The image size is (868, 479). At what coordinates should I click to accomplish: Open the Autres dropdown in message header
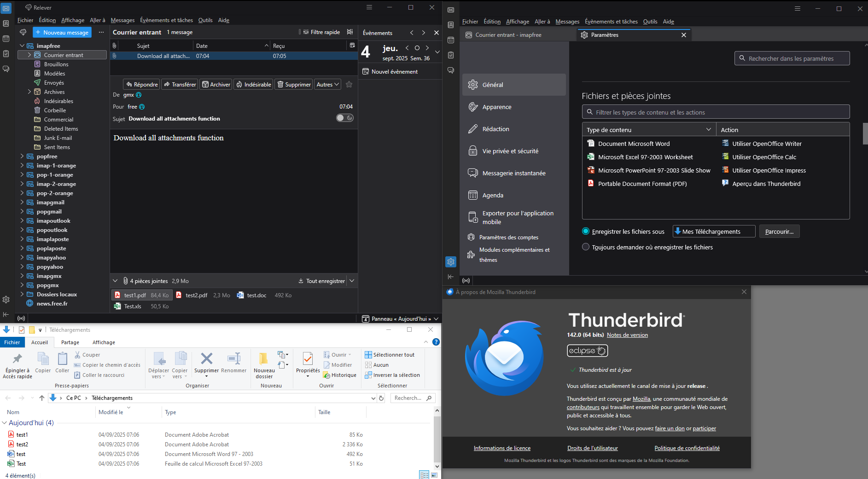[x=328, y=84]
